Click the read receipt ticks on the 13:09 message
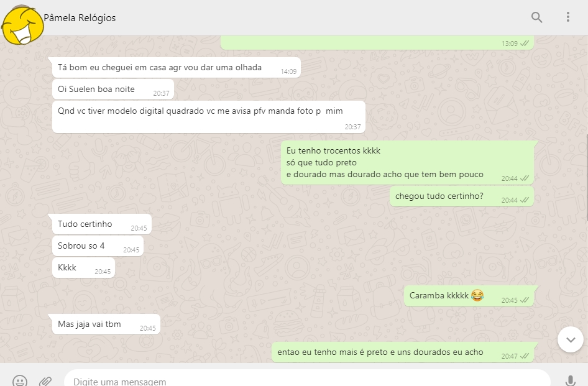 click(524, 44)
